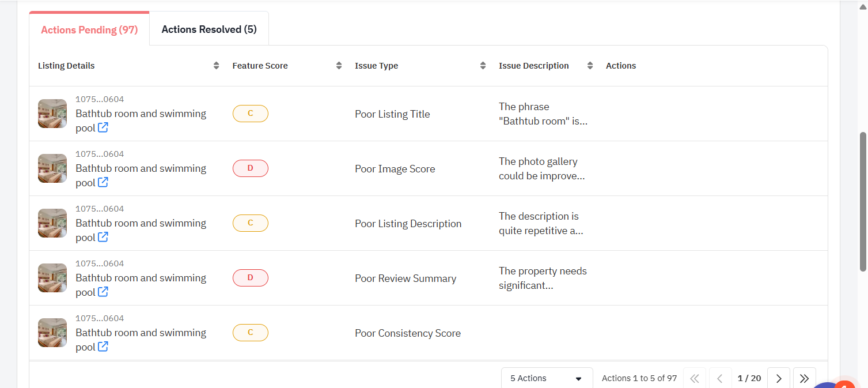Open external link icon in Poor Review Summary row

[103, 292]
